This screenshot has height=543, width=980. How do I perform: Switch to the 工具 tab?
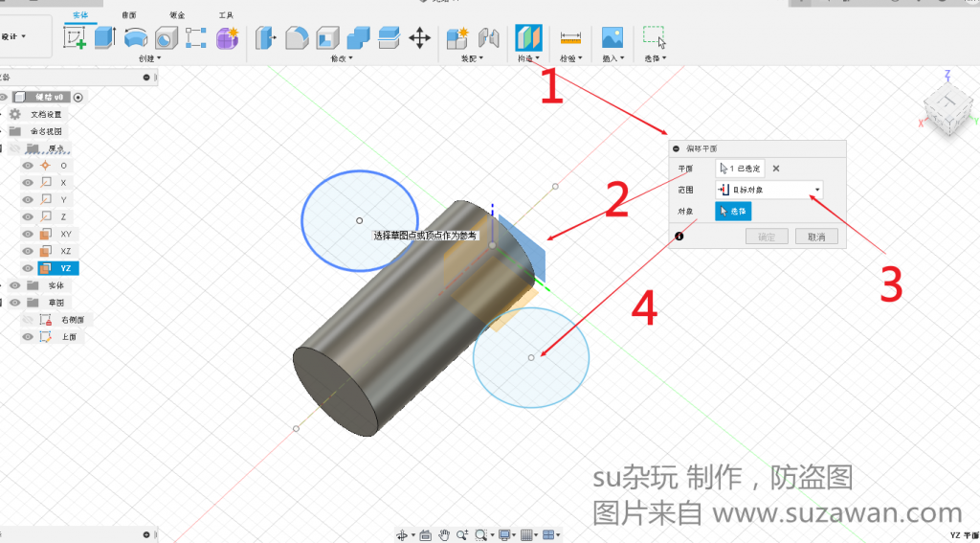pyautogui.click(x=226, y=14)
